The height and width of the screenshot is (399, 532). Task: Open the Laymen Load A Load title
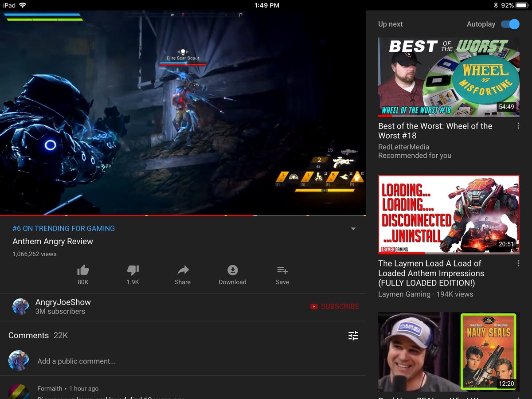(431, 273)
